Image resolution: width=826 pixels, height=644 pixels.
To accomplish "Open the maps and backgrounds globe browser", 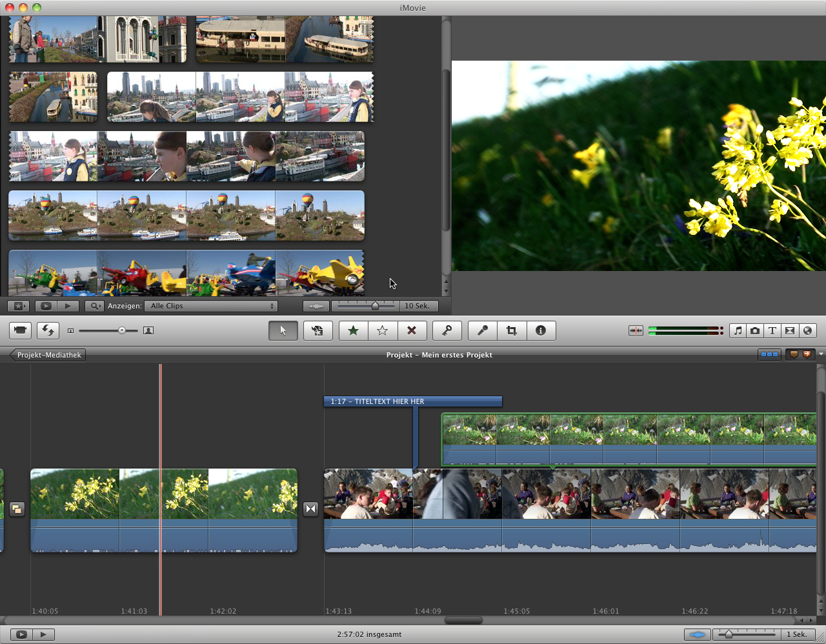I will pyautogui.click(x=807, y=330).
